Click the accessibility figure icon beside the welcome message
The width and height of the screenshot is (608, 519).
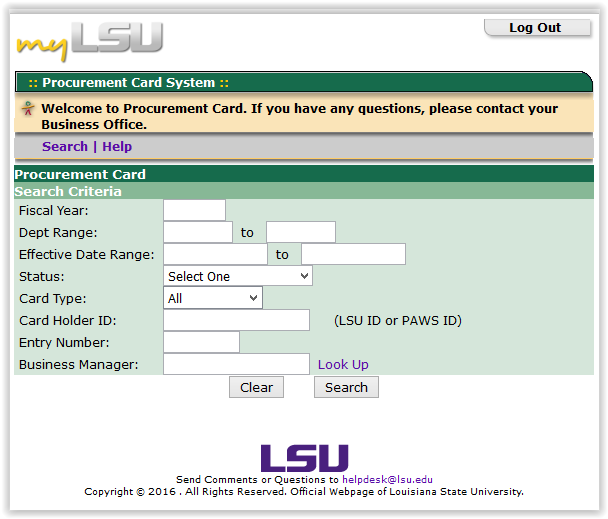click(28, 109)
